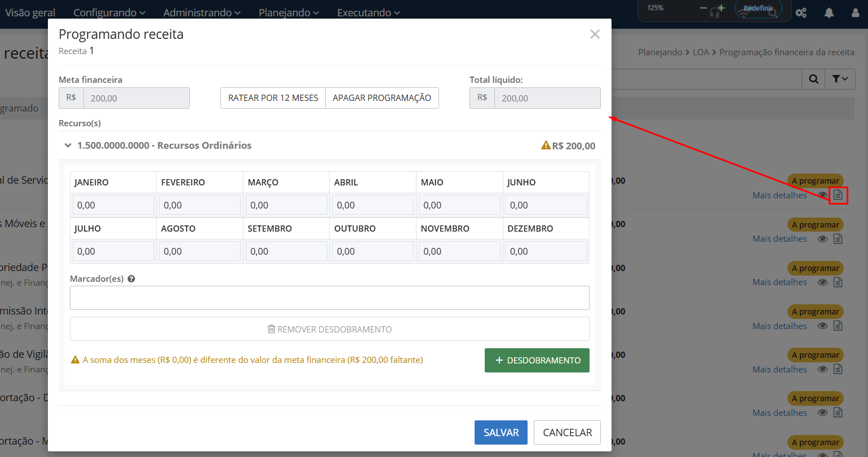
Task: Click SALVAR
Action: [x=501, y=433]
